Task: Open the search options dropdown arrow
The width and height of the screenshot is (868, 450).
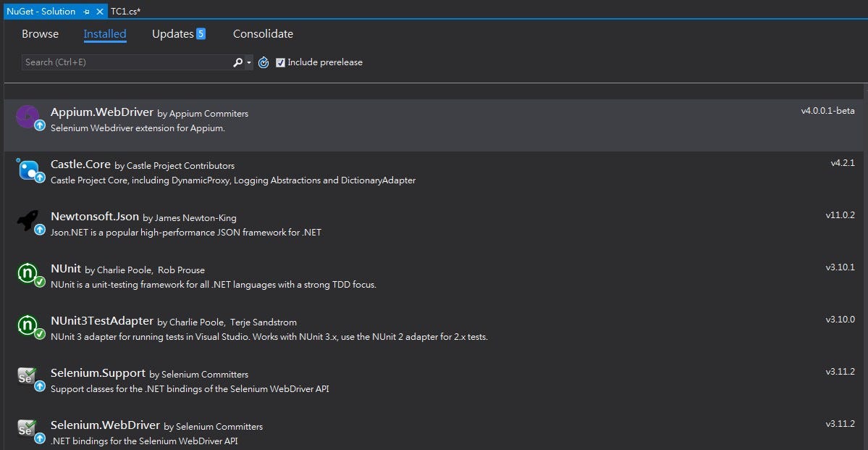Action: click(247, 62)
